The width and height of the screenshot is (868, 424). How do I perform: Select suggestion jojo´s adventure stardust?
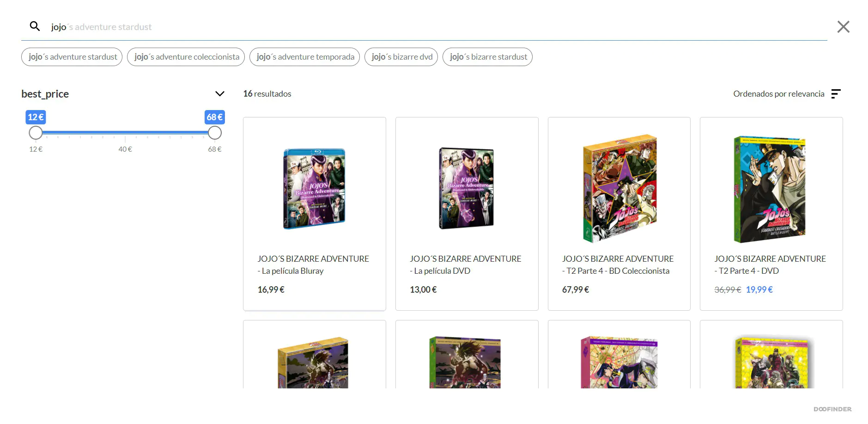72,57
